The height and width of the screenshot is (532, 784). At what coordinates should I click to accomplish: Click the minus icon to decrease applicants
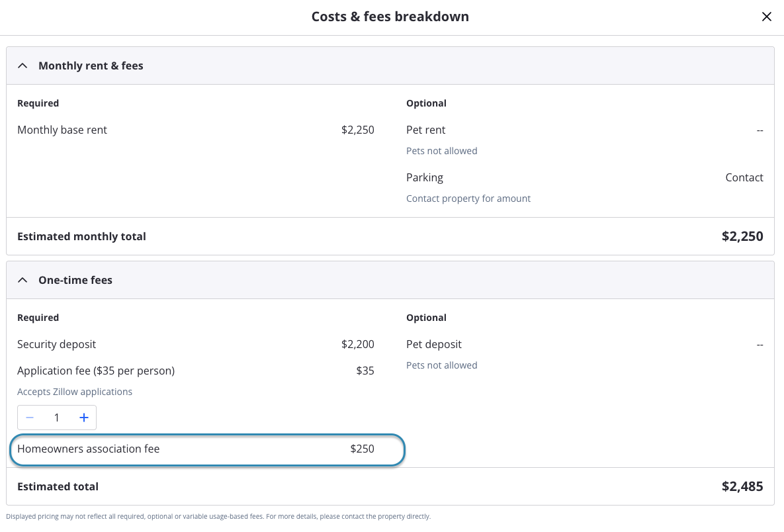coord(30,418)
